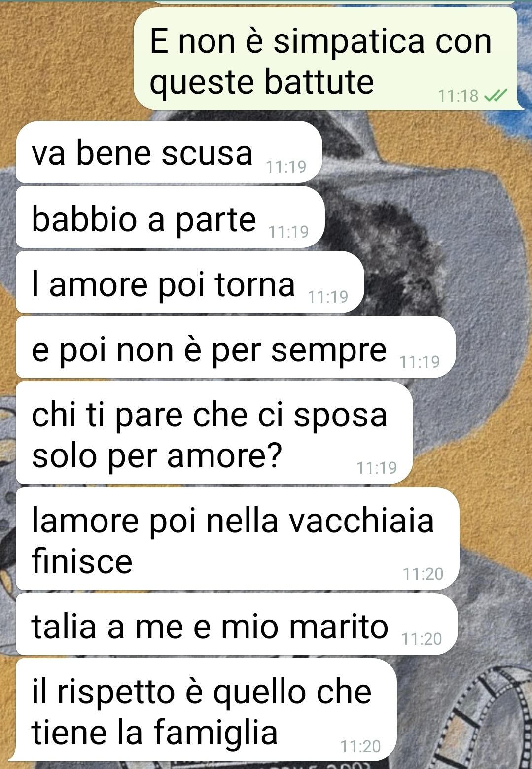Tap the 'va bene scusa' message bubble
The width and height of the screenshot is (532, 769).
[x=169, y=152]
